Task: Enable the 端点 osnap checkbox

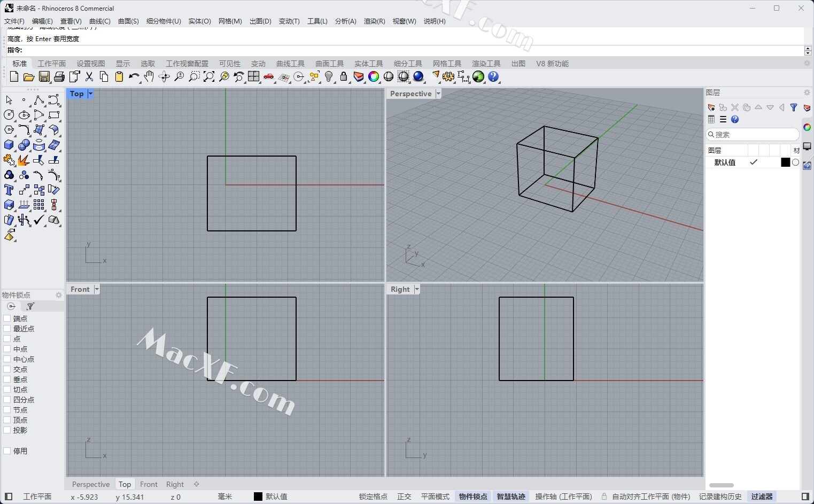Action: (7, 319)
